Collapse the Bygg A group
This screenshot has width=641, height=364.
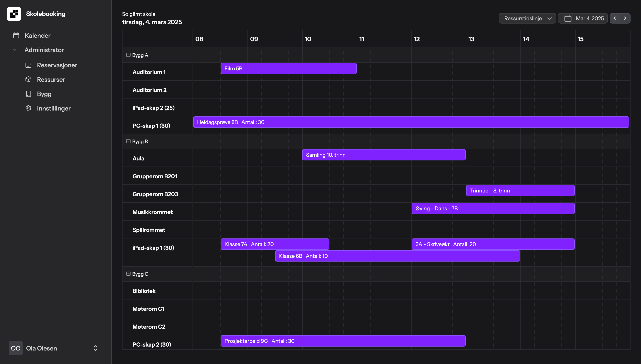(x=128, y=55)
